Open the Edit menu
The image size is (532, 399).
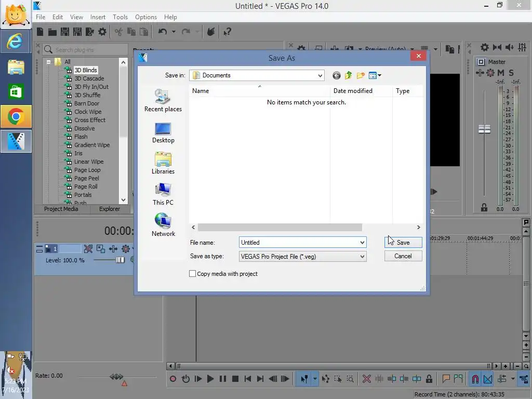pos(57,17)
